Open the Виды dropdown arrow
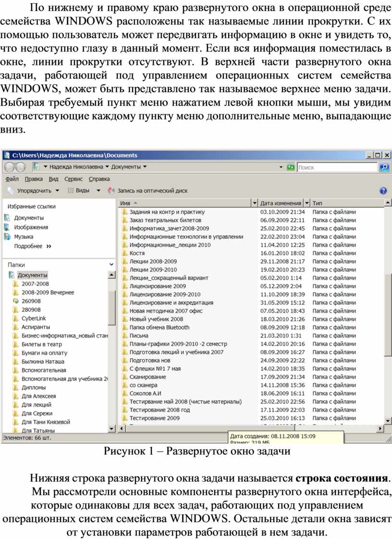 98,190
